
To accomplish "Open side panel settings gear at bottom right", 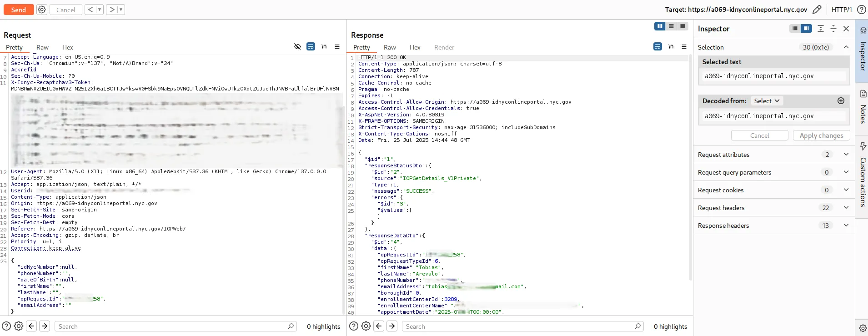I will [x=862, y=328].
